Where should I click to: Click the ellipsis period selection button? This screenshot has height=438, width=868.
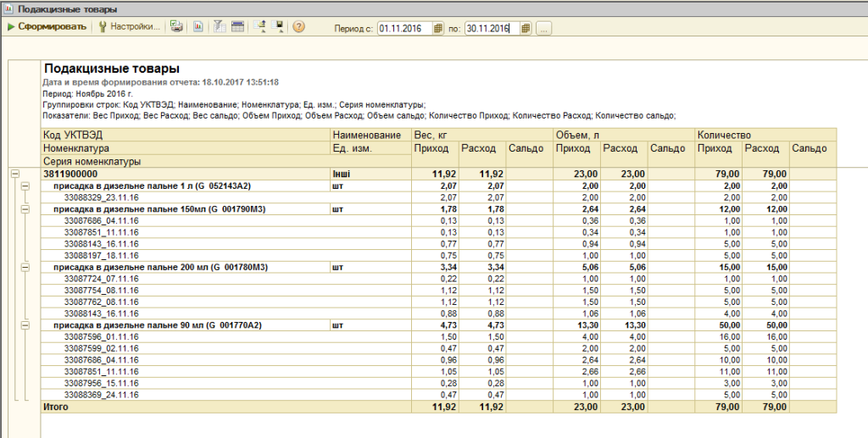pos(542,28)
